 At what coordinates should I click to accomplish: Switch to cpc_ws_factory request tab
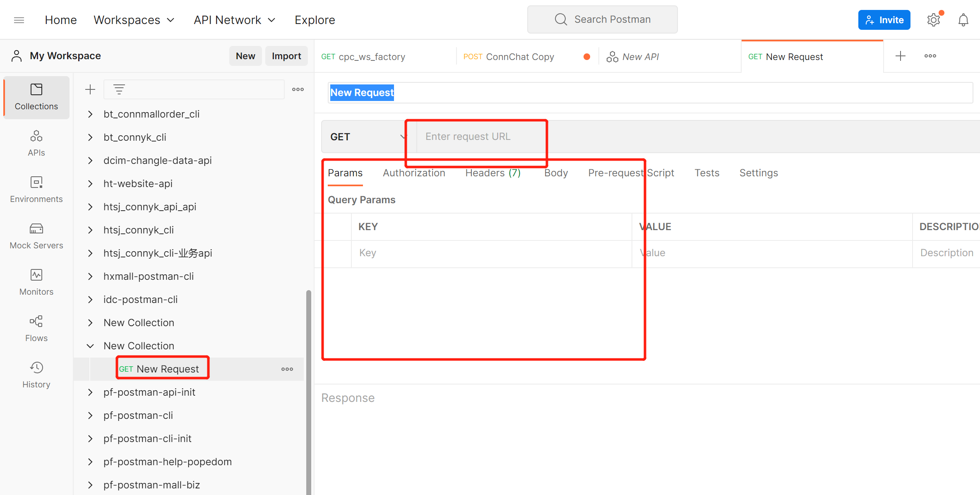tap(385, 57)
